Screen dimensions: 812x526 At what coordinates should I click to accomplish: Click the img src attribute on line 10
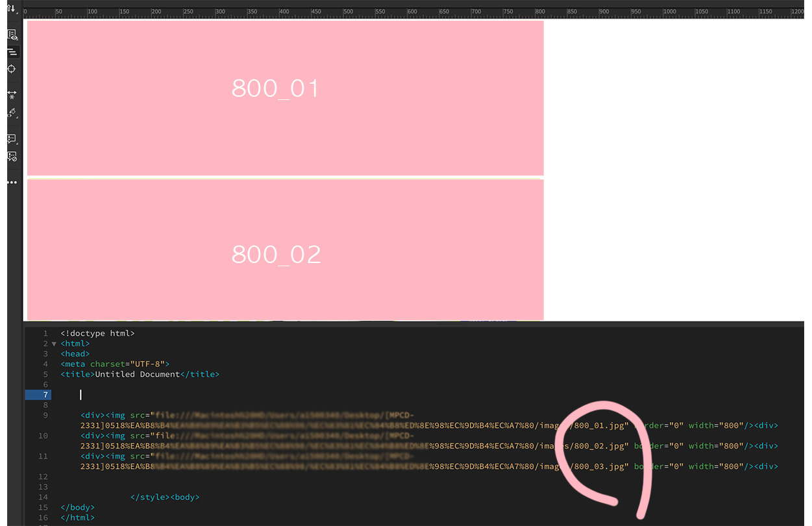coord(137,436)
